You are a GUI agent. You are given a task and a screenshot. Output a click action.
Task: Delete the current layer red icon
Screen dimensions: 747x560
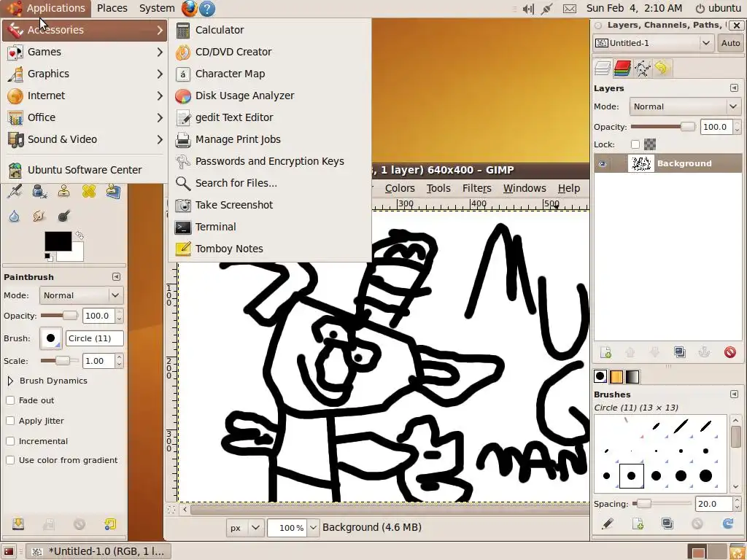729,352
